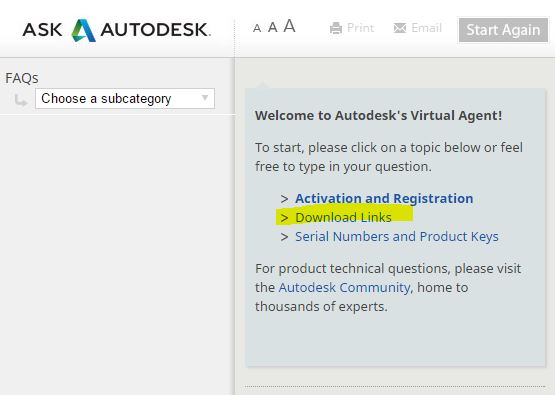Open Serial Numbers and Product Keys
The image size is (555, 395).
[397, 236]
